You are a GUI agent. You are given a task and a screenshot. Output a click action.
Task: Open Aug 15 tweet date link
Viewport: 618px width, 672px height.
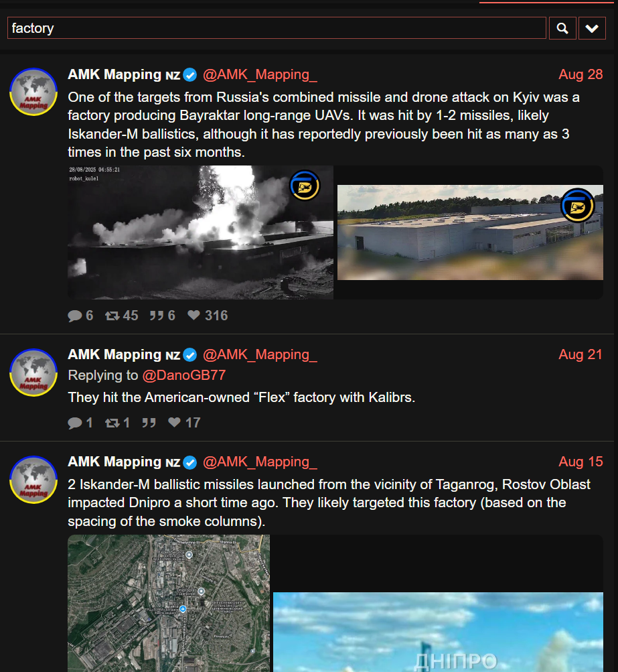coord(581,462)
